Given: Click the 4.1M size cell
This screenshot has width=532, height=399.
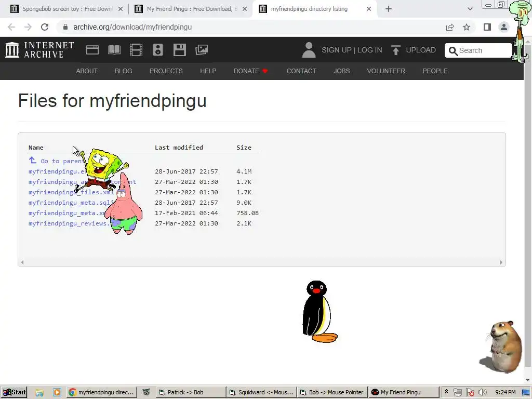Looking at the screenshot, I should 244,171.
